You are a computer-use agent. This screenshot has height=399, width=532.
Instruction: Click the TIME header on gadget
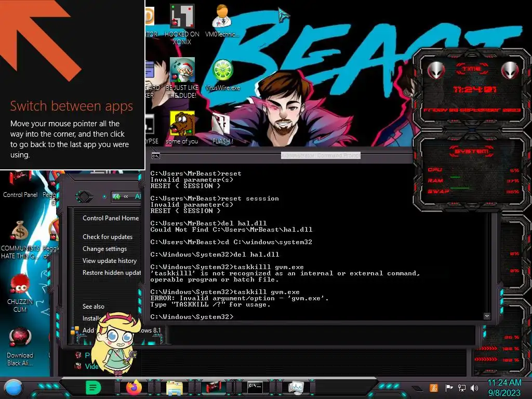pyautogui.click(x=472, y=69)
